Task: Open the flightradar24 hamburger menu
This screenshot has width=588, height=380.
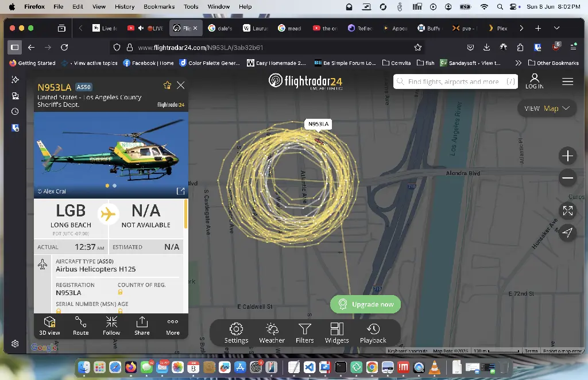Action: click(567, 82)
